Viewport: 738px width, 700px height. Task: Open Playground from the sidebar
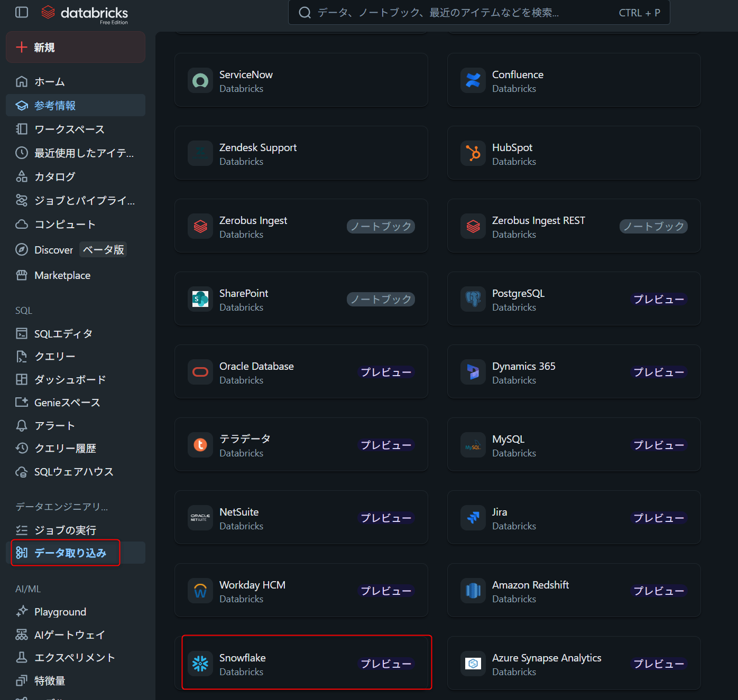click(76, 611)
